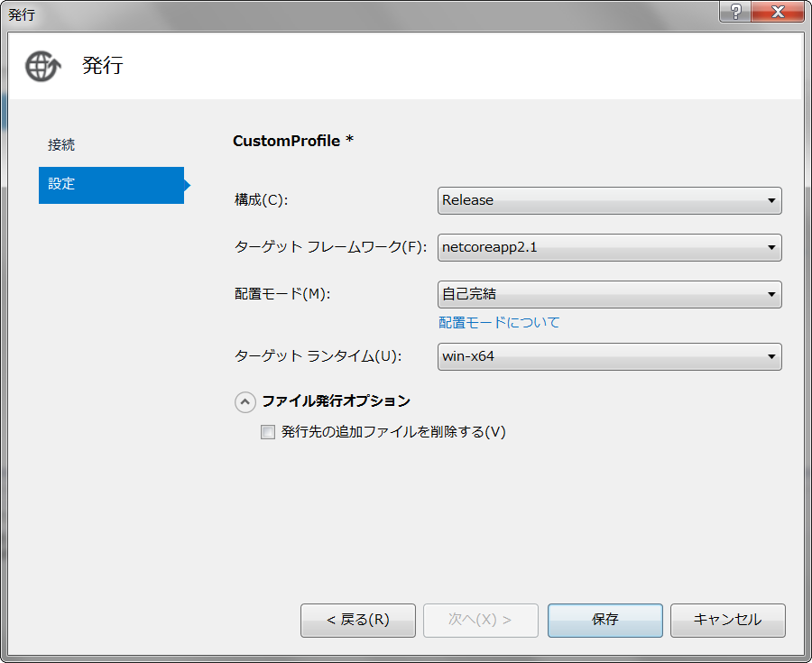This screenshot has height=663, width=812.
Task: Click the ターゲット ランタイム(U): label
Action: [x=318, y=356]
